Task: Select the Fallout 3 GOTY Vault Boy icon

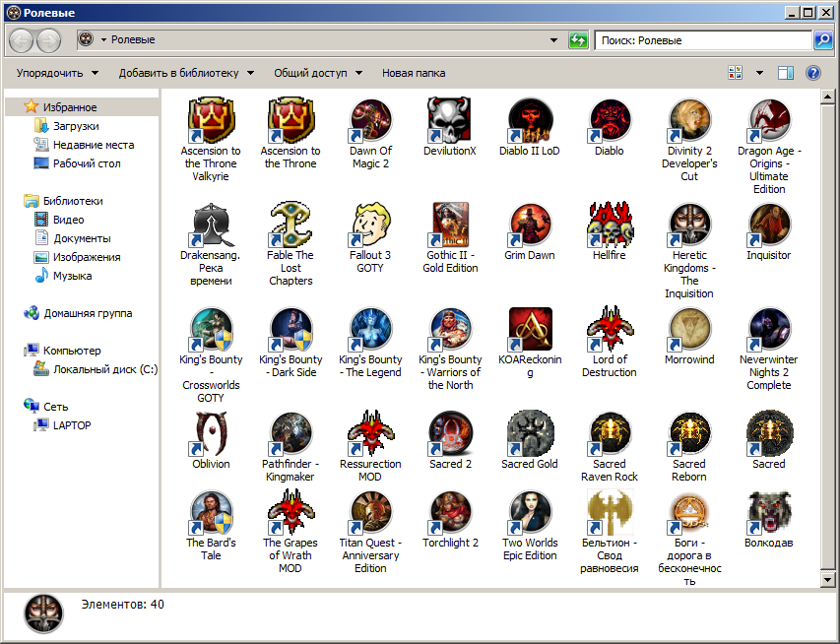Action: [370, 224]
